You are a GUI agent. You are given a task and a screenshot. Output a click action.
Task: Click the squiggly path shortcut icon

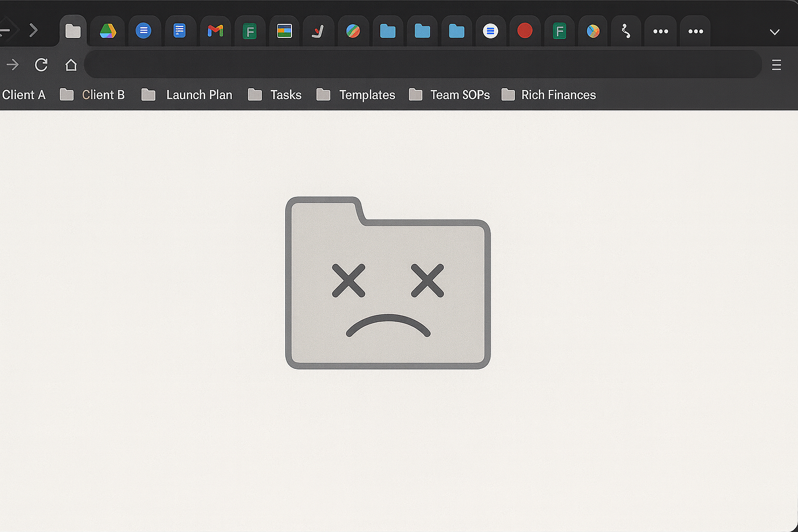tap(626, 31)
